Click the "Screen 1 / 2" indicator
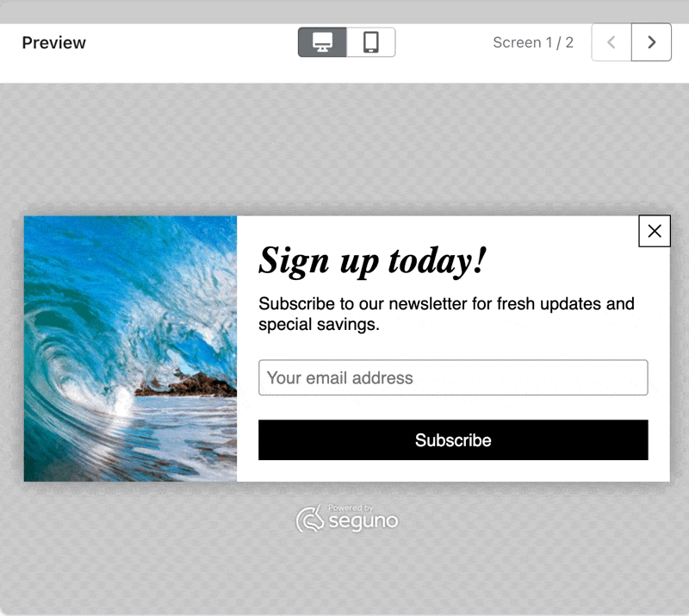Viewport: 689px width, 616px height. point(533,42)
